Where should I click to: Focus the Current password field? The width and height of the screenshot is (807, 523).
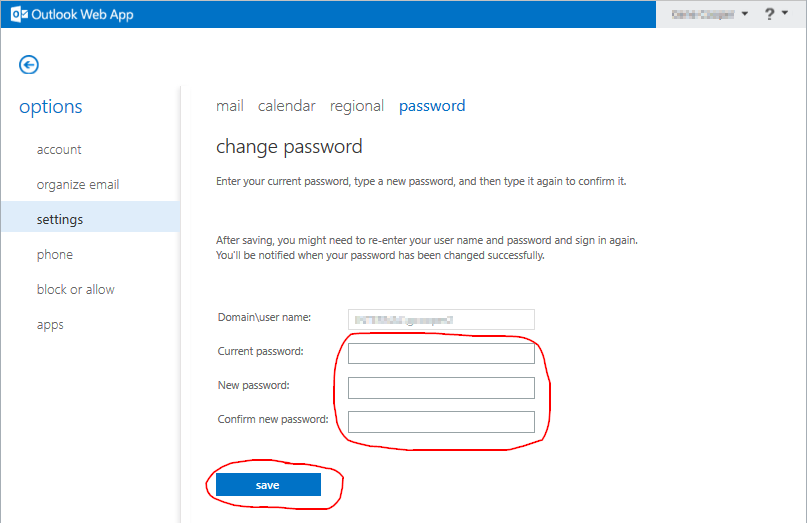441,354
